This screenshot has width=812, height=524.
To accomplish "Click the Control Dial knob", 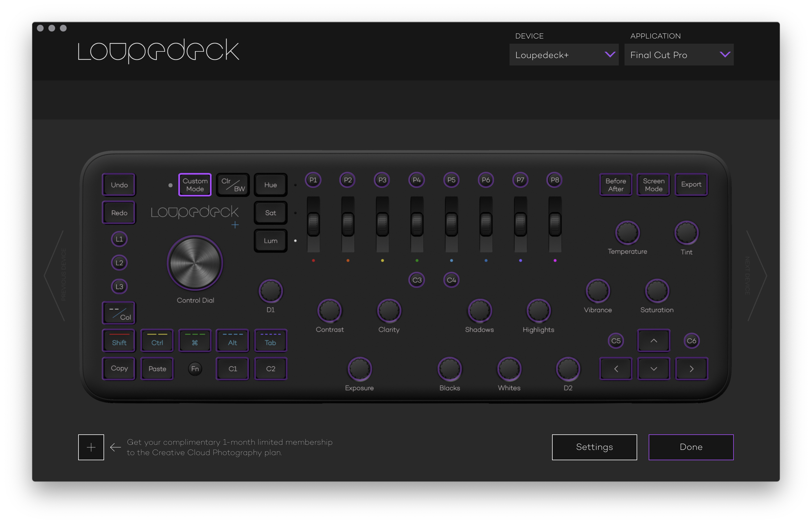I will coord(195,263).
